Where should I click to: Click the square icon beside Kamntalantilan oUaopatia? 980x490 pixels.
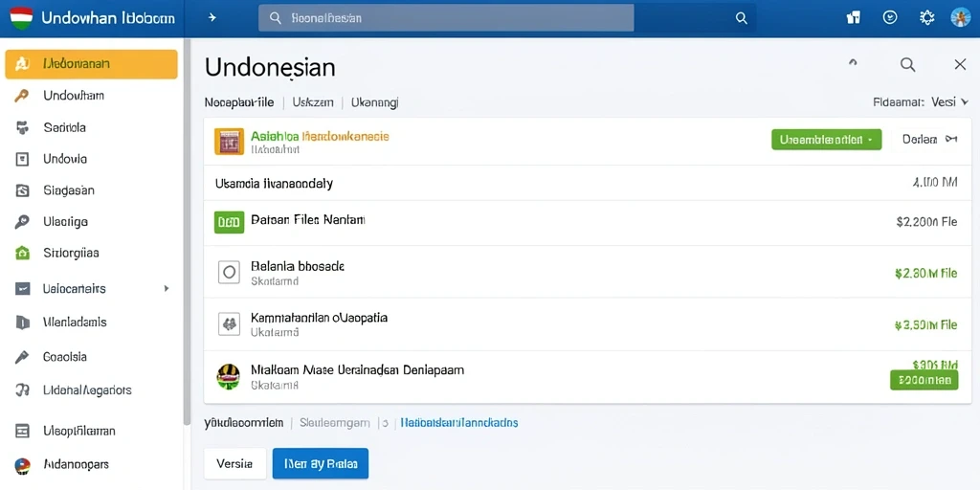[x=229, y=323]
